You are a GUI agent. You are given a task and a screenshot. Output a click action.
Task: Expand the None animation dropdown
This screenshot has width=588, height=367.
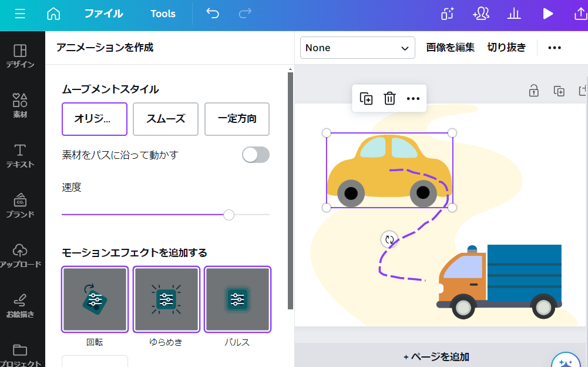(357, 48)
